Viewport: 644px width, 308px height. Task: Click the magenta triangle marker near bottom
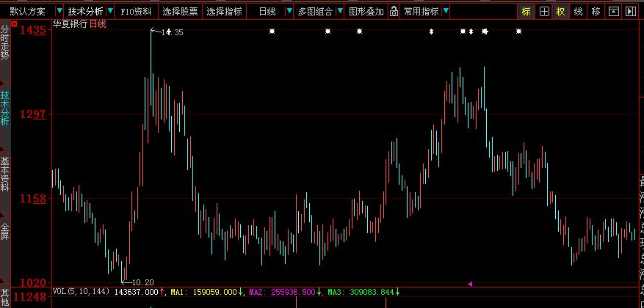(470, 284)
